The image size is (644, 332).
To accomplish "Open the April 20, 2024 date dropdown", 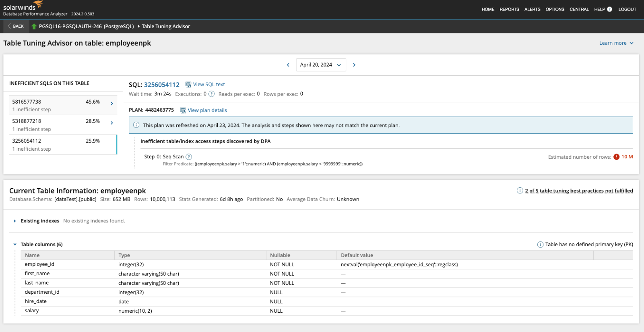I will 321,65.
